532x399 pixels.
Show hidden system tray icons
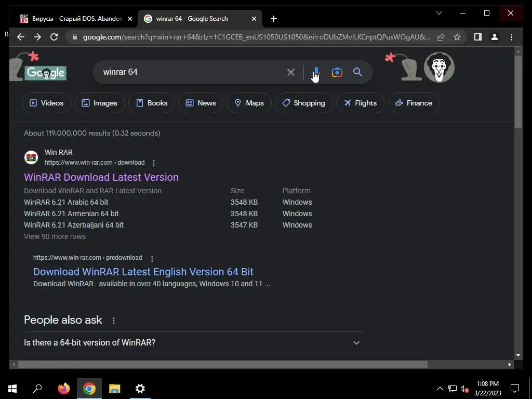pos(440,389)
